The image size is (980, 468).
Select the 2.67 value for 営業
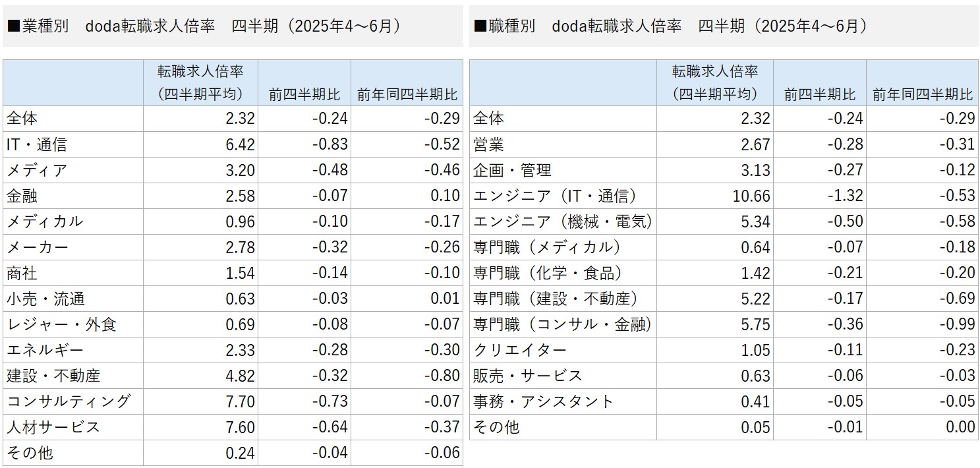pos(755,144)
